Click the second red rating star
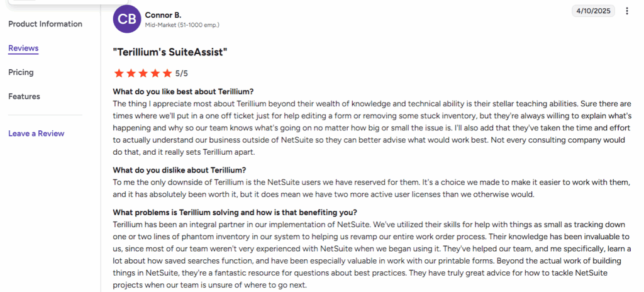 130,73
